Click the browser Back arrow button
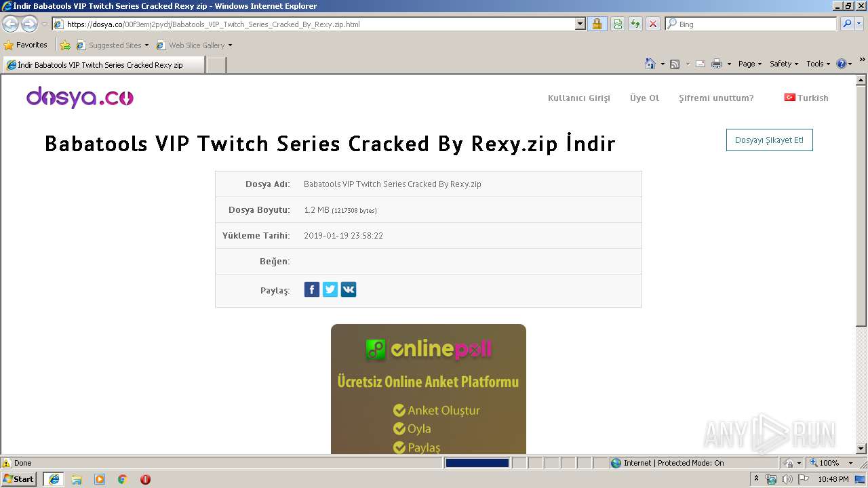 click(11, 24)
